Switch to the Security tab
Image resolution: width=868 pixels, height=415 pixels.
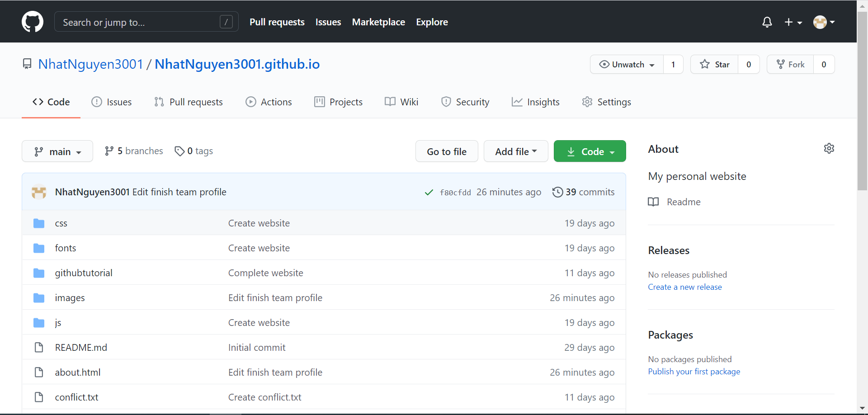(x=465, y=102)
